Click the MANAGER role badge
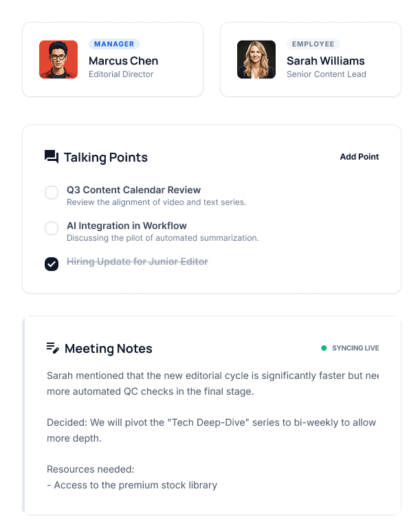Viewport: 420px width, 531px height. pos(114,44)
